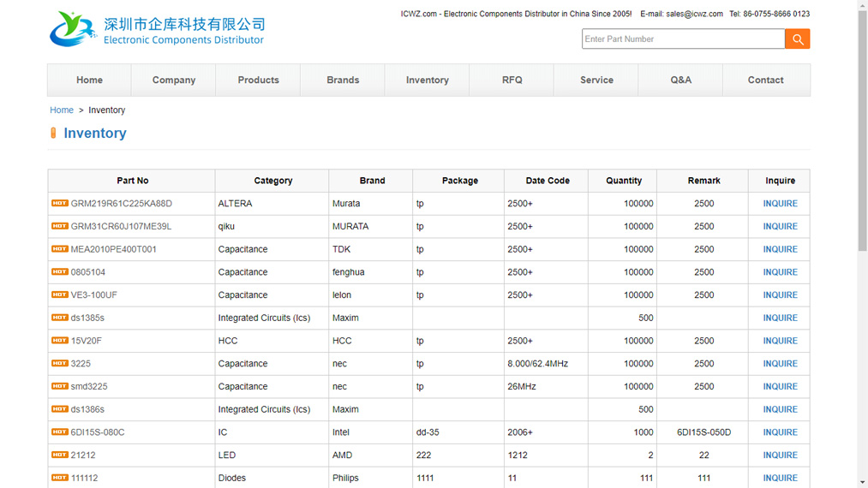Click HOT badge next to GRM219R61C225KA88D
Viewport: 868px width, 488px height.
(60, 203)
